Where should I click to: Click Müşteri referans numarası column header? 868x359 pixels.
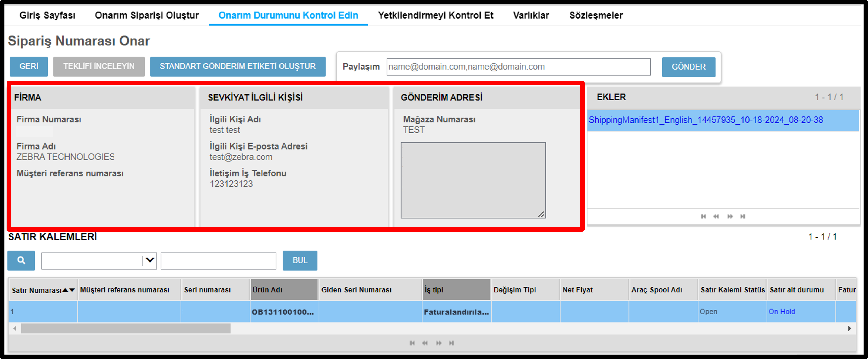point(130,290)
